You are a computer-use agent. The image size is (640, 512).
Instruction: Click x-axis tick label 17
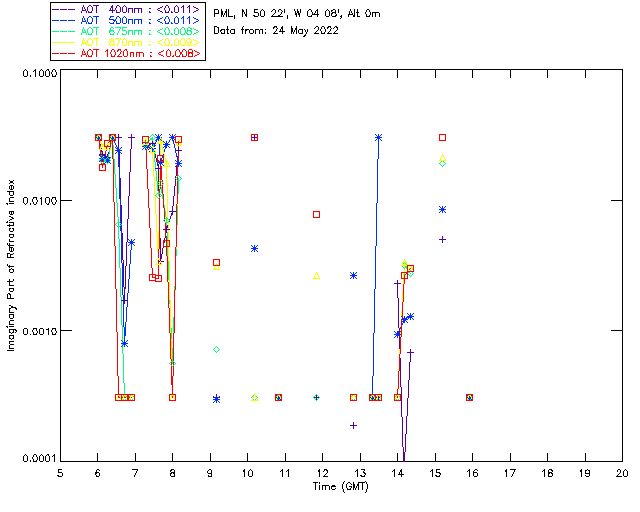[x=510, y=473]
